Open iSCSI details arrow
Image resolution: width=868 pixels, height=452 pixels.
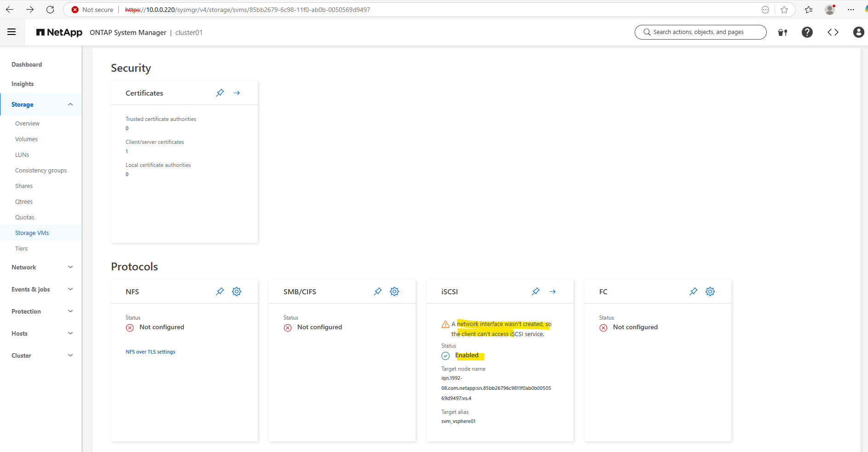[552, 292]
